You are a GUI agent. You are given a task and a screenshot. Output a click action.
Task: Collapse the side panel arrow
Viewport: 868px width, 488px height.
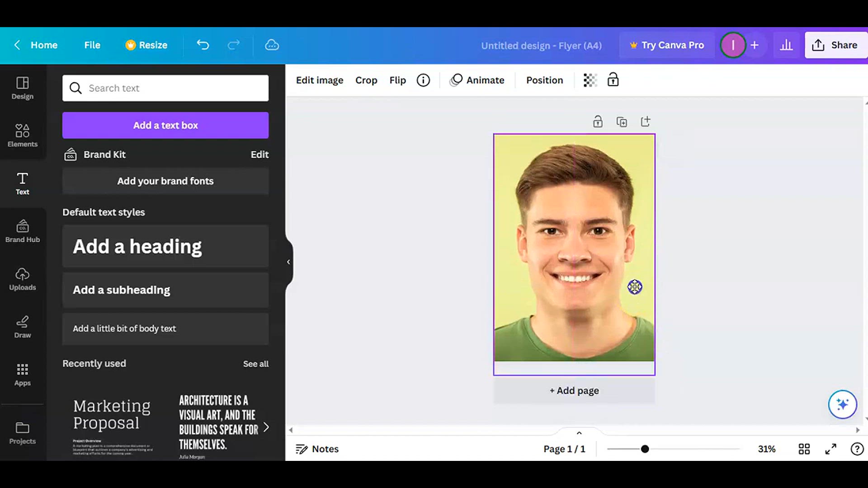tap(288, 262)
